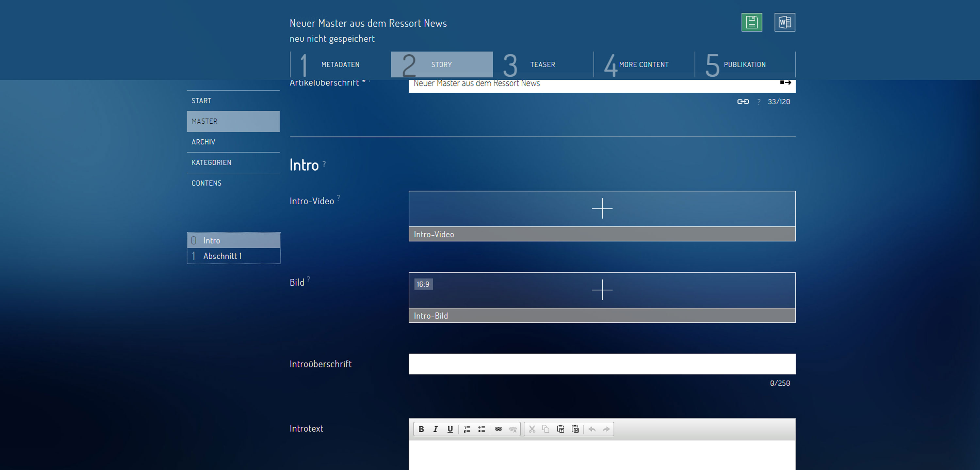
Task: Click Paste from Word icon
Action: coord(575,429)
